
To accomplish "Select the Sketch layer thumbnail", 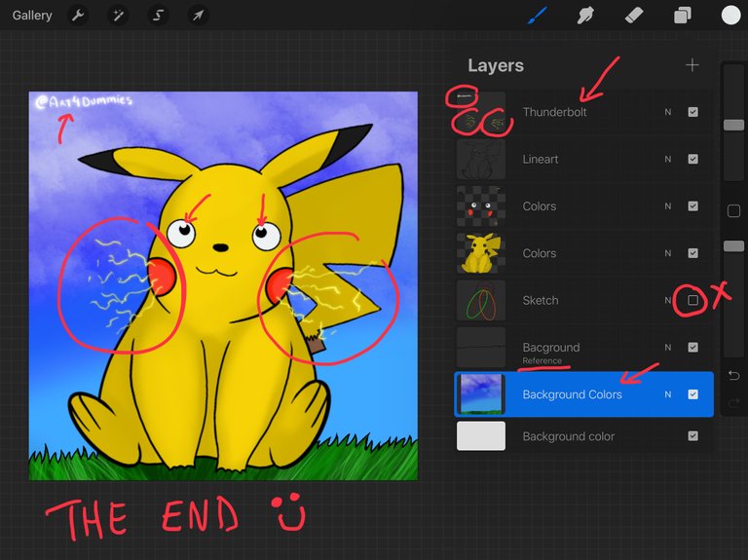I will 481,300.
